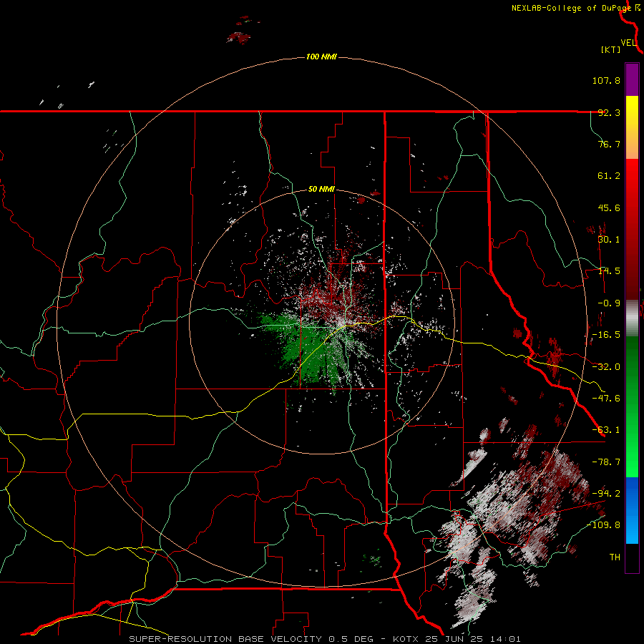Click the 61.2 legend value
Viewport: 644px width, 644px height.
click(609, 176)
